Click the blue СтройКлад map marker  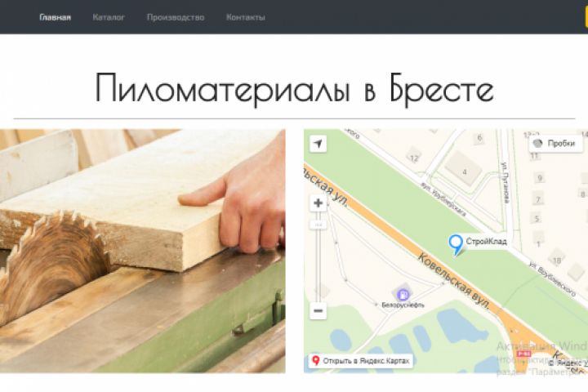(x=456, y=244)
